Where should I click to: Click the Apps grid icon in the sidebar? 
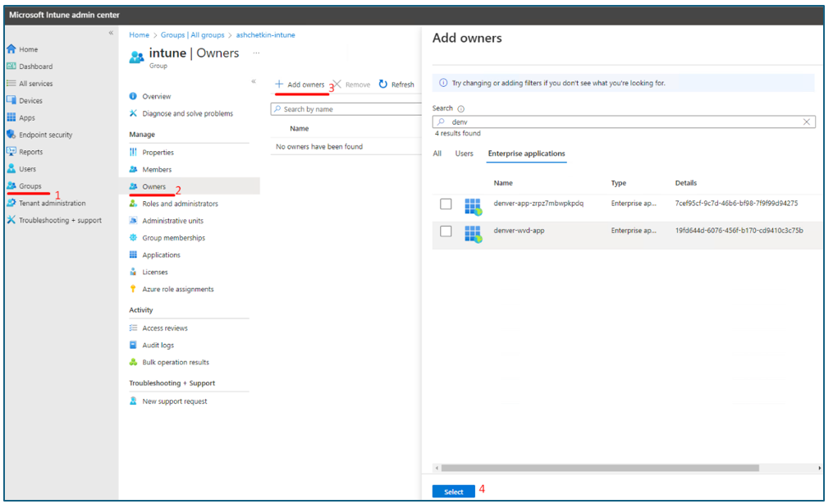(x=11, y=117)
